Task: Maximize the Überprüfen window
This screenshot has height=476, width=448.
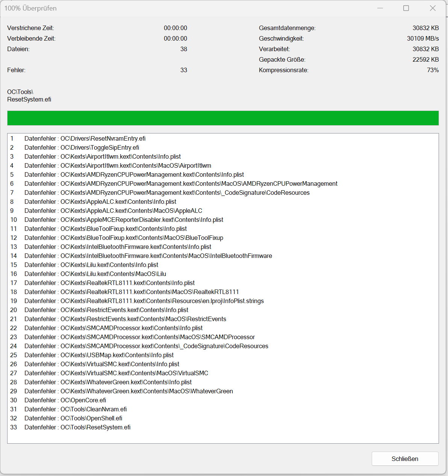Action: [406, 8]
